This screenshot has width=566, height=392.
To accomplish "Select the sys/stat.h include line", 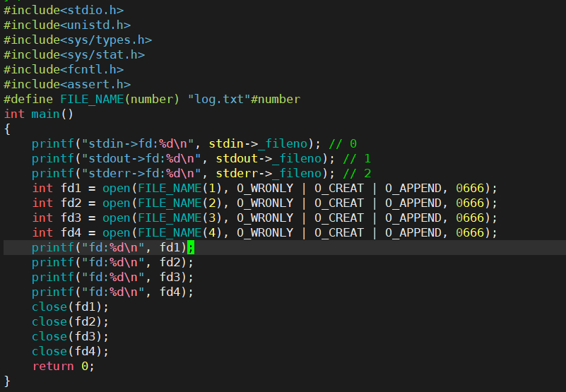I will (x=73, y=55).
